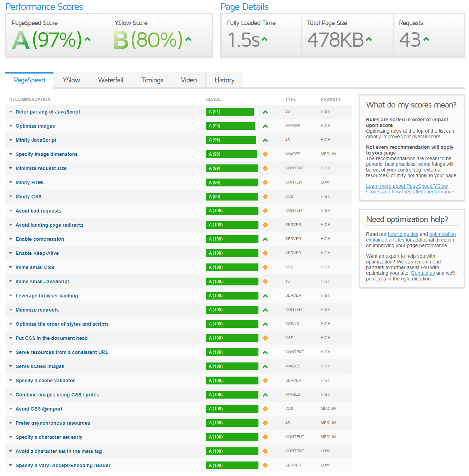Click orange diamond beside Avoid bad requests grade

(265, 211)
